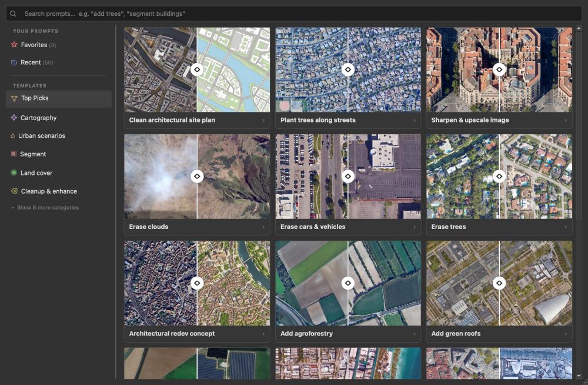The width and height of the screenshot is (588, 385).
Task: Open chevron on Erase cars & vehicles
Action: (415, 227)
